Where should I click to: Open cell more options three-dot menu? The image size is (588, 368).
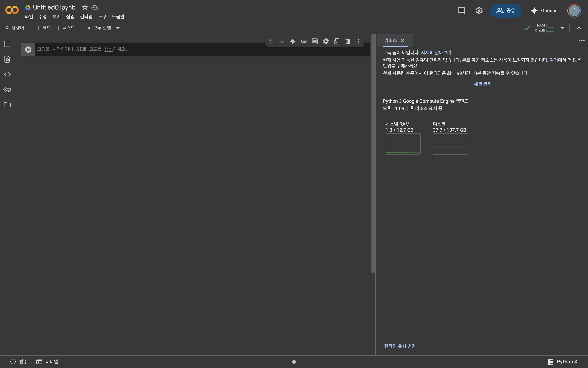(359, 41)
